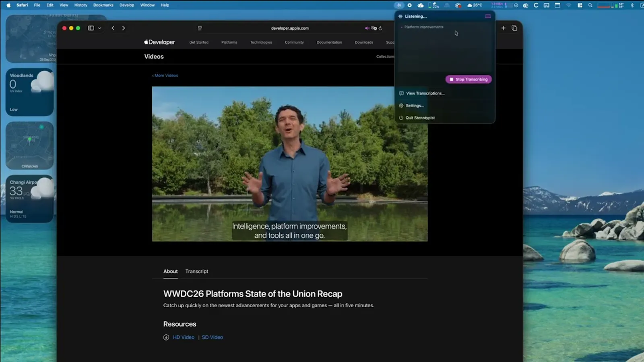Switch to the Transcript tab
The width and height of the screenshot is (644, 362).
(x=197, y=271)
